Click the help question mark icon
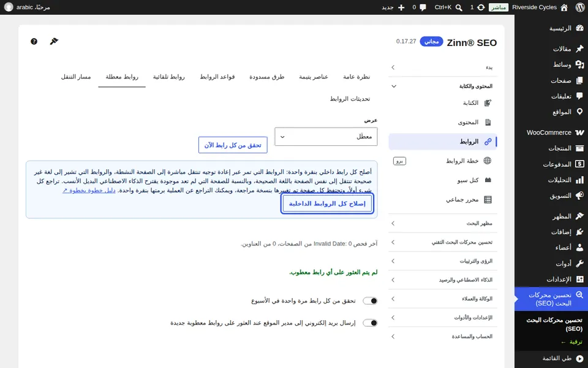The height and width of the screenshot is (368, 588). tap(34, 41)
